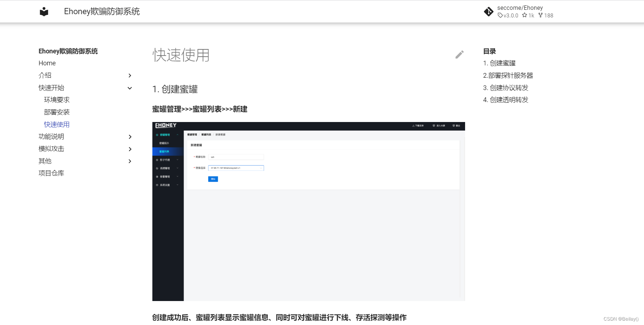The image size is (644, 325).
Task: Expand the 其他 section chevron
Action: (130, 161)
